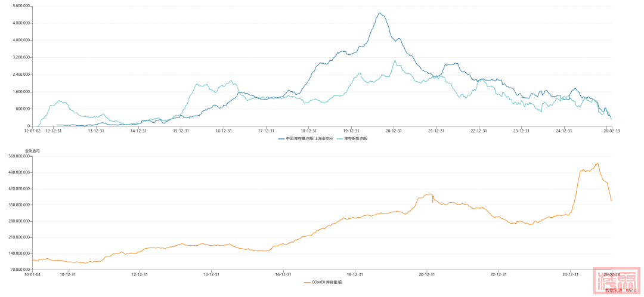Screen dimensions: 644x297
Task: Click the 数据来源: Wind source text
Action: pos(620,290)
